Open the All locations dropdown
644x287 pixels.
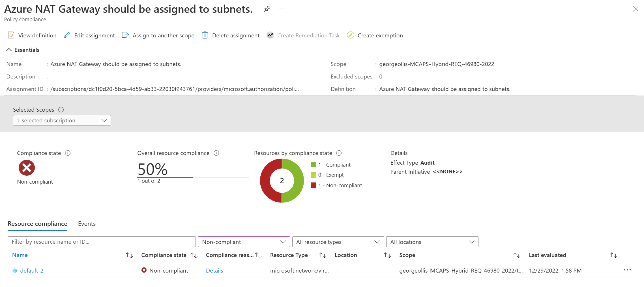[432, 242]
